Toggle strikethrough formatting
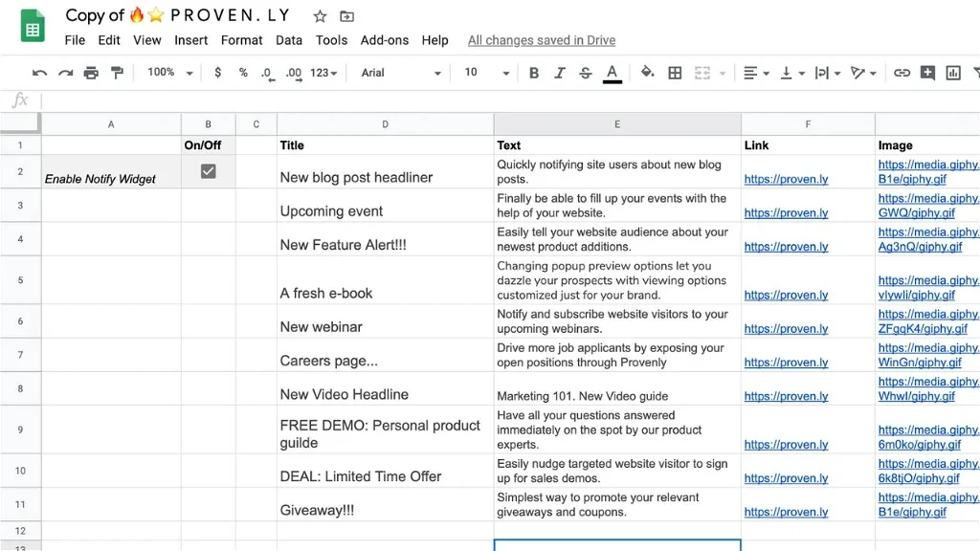The width and height of the screenshot is (980, 551). [x=586, y=73]
